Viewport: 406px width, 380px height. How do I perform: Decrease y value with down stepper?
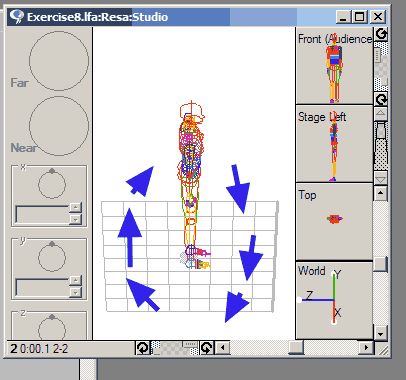point(76,292)
